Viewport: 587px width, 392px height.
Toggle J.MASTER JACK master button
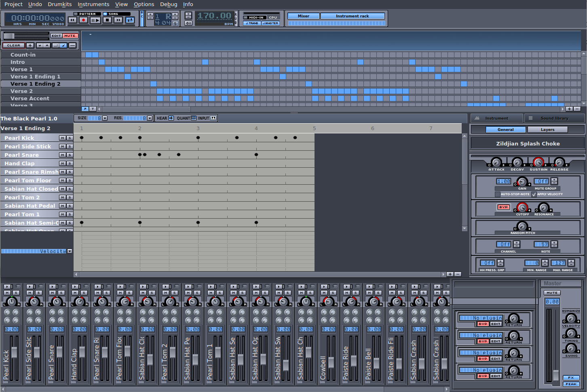click(270, 23)
